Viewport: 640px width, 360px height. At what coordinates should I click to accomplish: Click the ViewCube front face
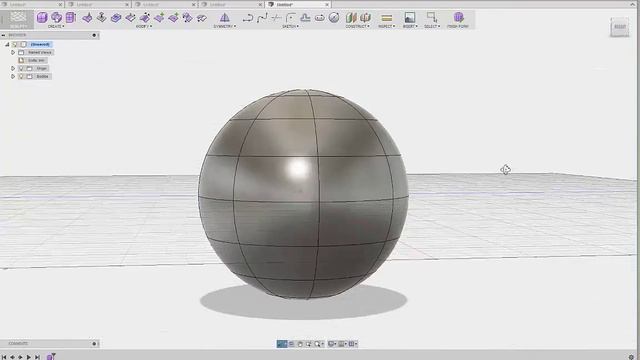coord(620,27)
